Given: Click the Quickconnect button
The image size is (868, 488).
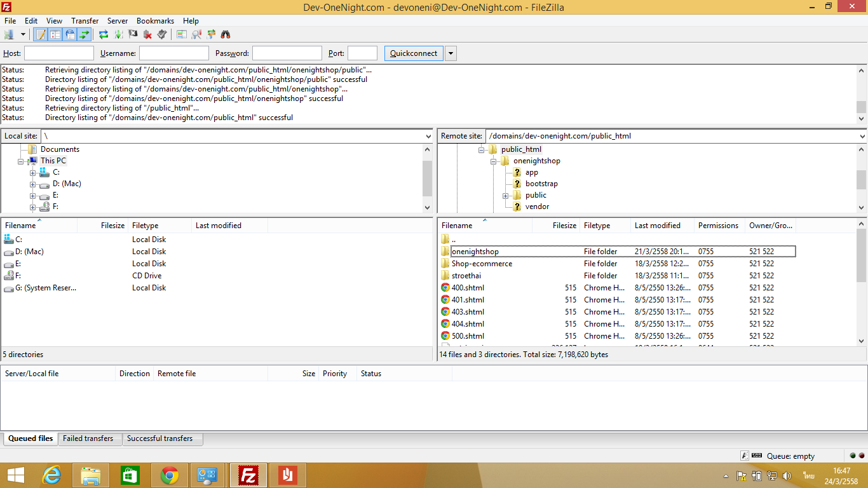Looking at the screenshot, I should click(414, 53).
